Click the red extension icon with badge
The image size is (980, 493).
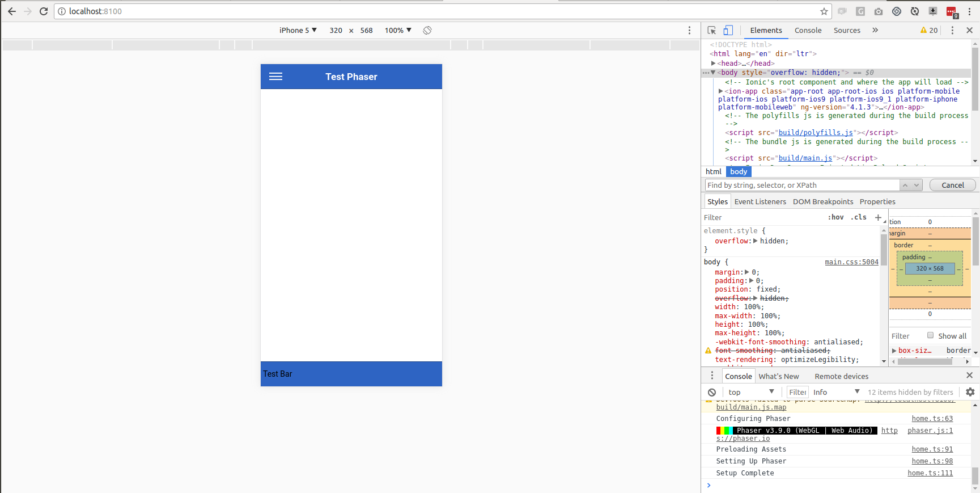point(952,12)
